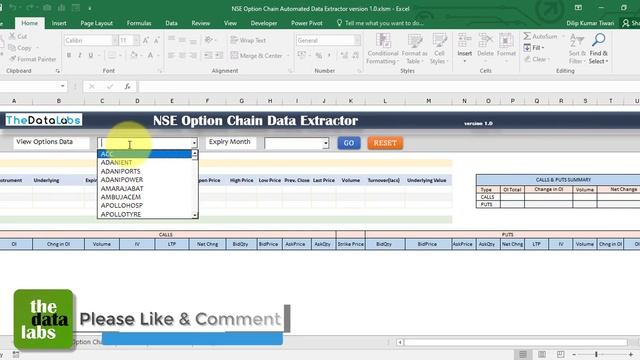Screen dimensions: 640x360
Task: Open the Font Color picker
Action: (150, 55)
